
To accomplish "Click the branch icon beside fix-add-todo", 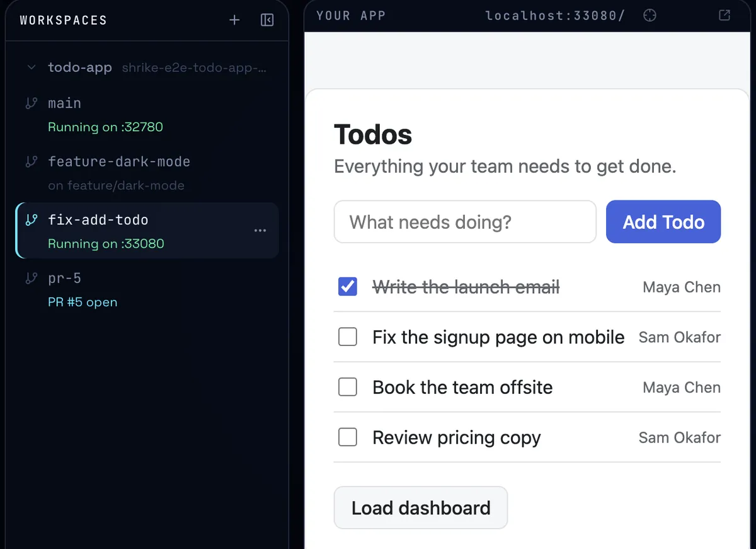I will tap(31, 220).
